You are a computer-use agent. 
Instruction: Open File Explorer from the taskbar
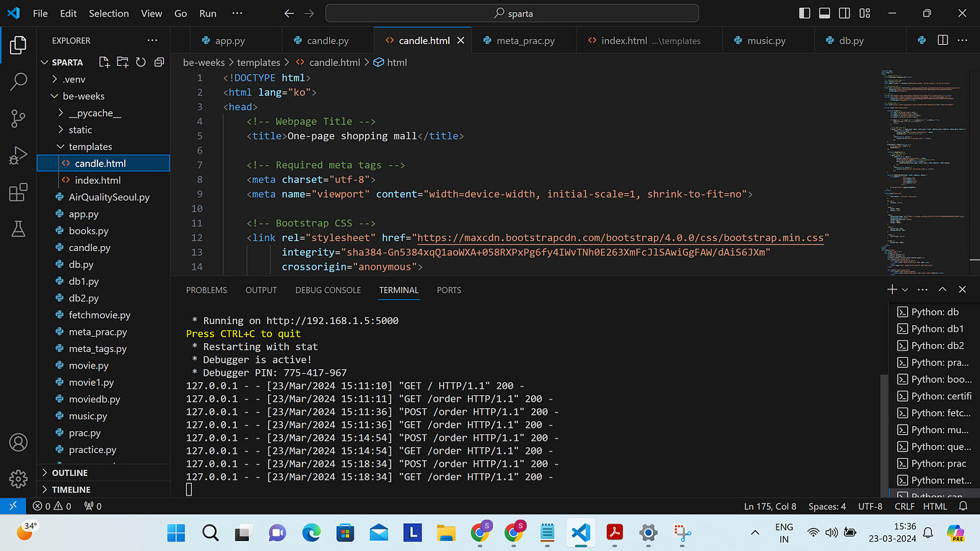[x=446, y=533]
